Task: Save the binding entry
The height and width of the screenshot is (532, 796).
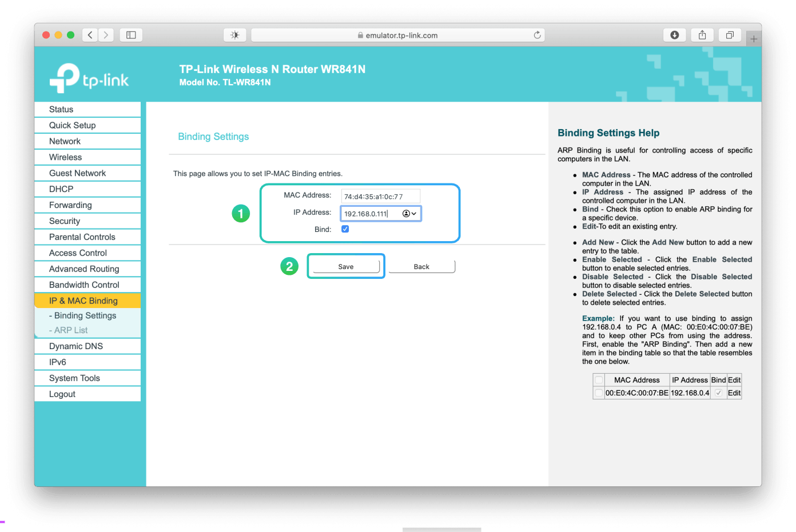Action: 346,267
